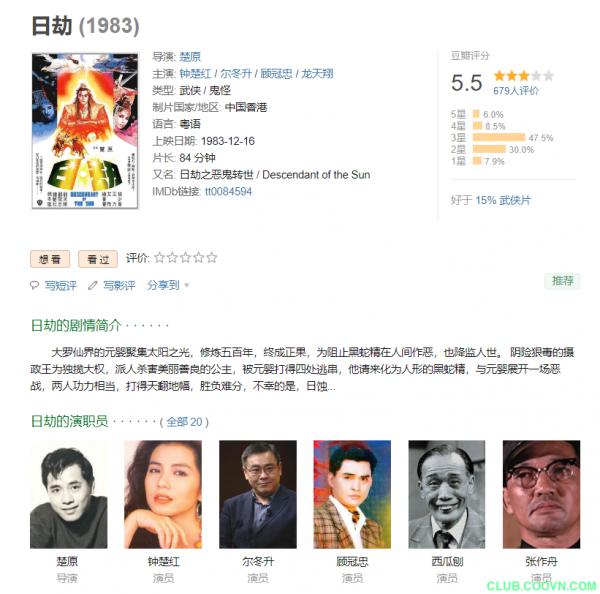Select the fifth empty rating star
The image size is (600, 594).
212,258
